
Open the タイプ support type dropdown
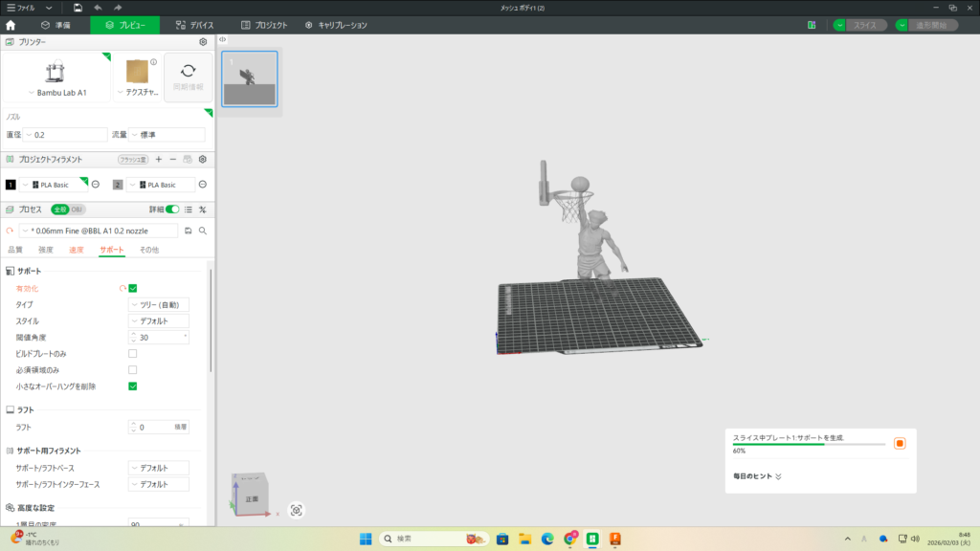[158, 304]
